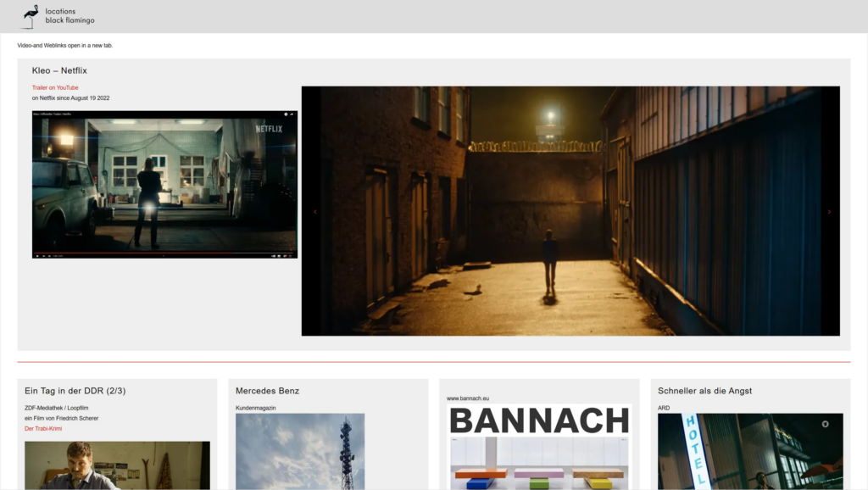Open the Schneller als die Angst hotel image

(750, 451)
